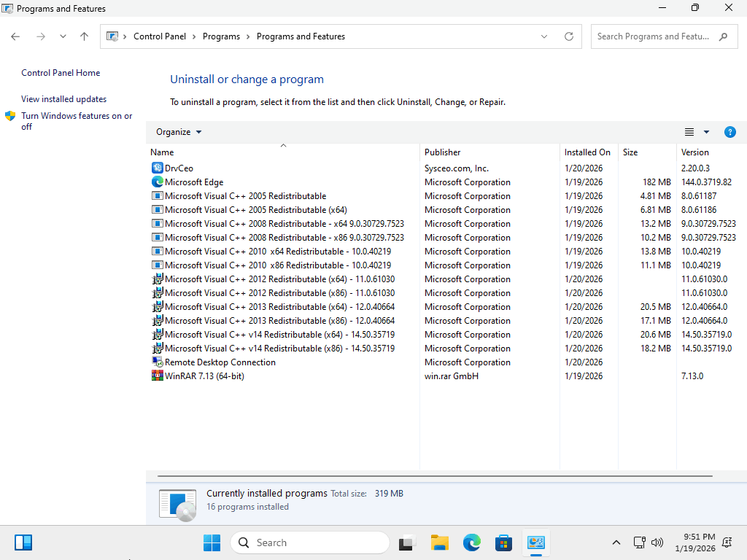This screenshot has height=560, width=747.
Task: Click the Remote Desktop Connection icon
Action: [x=157, y=362]
